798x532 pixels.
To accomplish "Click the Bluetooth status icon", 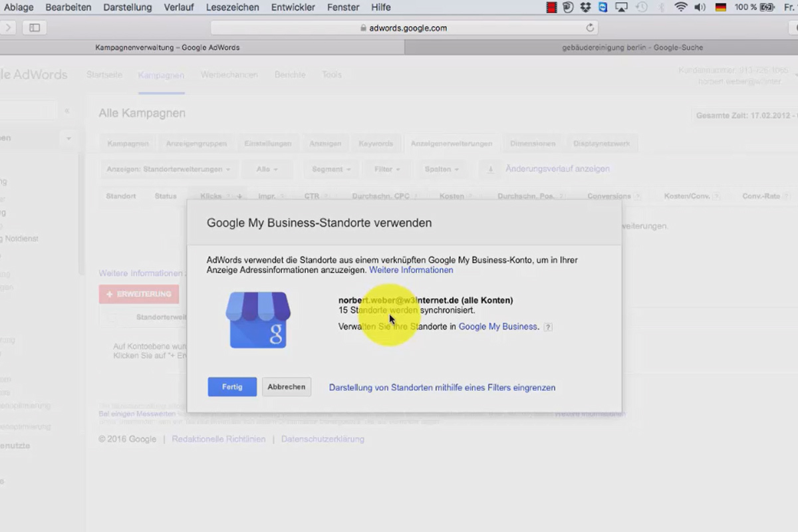I will coord(661,7).
